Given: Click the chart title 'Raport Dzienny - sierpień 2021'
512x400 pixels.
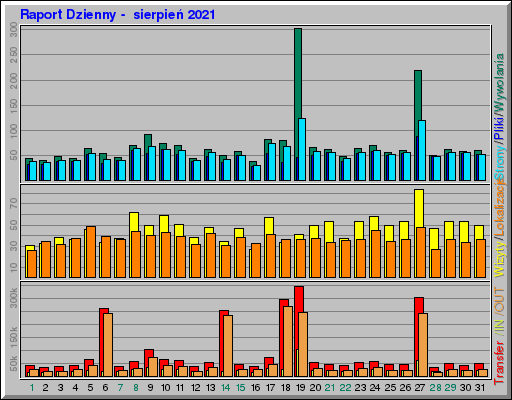Looking at the screenshot, I should coord(118,15).
